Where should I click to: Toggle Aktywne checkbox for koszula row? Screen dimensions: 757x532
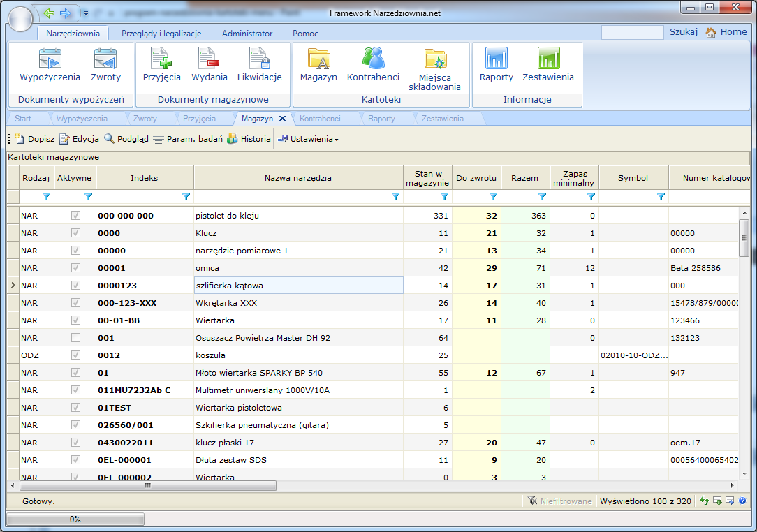coord(75,355)
